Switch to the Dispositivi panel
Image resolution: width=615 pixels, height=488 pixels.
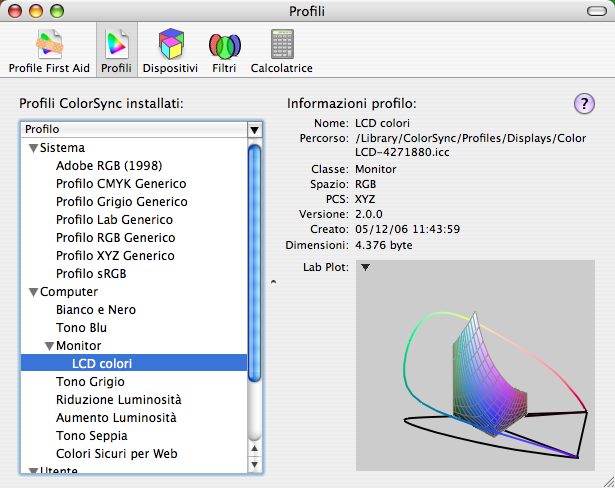170,51
